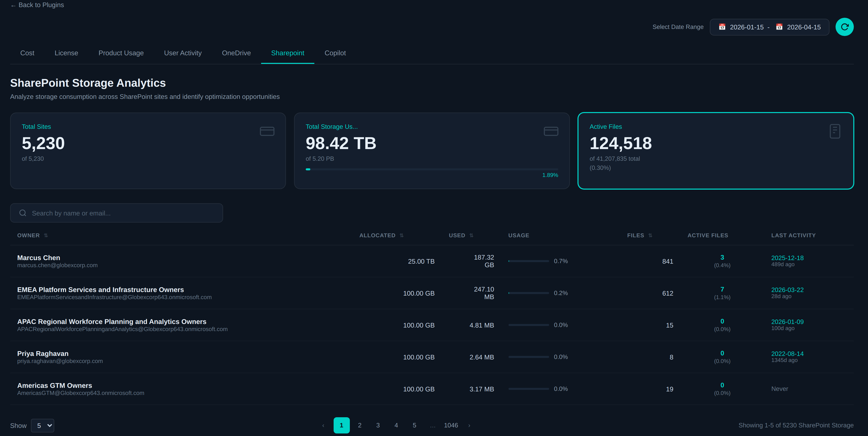Sort by Files column arrows
The height and width of the screenshot is (436, 868).
650,235
